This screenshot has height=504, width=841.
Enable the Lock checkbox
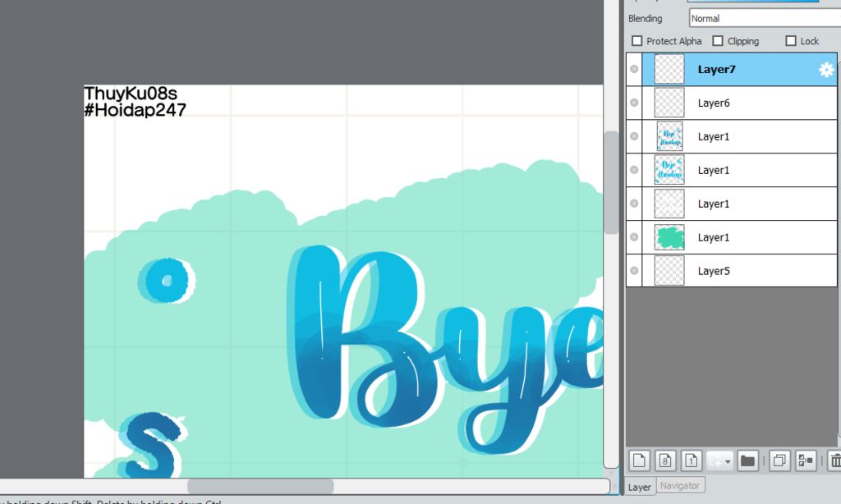791,41
